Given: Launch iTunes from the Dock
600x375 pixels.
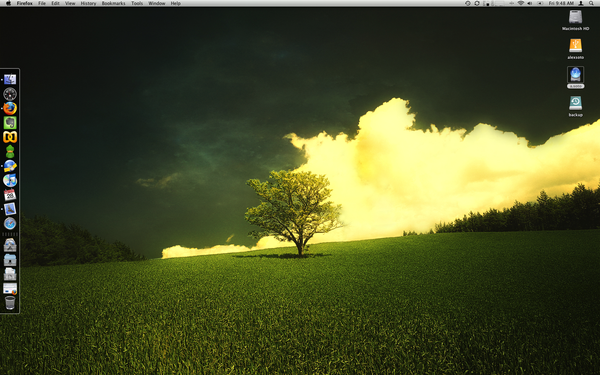Looking at the screenshot, I should 10,180.
